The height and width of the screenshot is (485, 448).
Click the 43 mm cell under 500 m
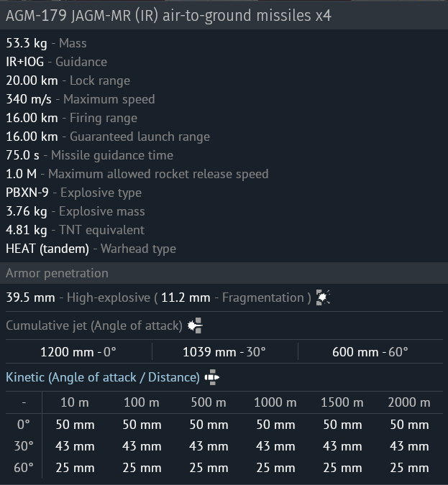coord(209,446)
